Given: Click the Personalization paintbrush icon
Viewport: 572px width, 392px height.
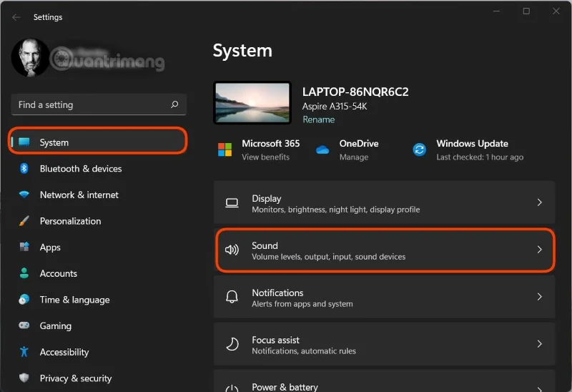Looking at the screenshot, I should [24, 220].
